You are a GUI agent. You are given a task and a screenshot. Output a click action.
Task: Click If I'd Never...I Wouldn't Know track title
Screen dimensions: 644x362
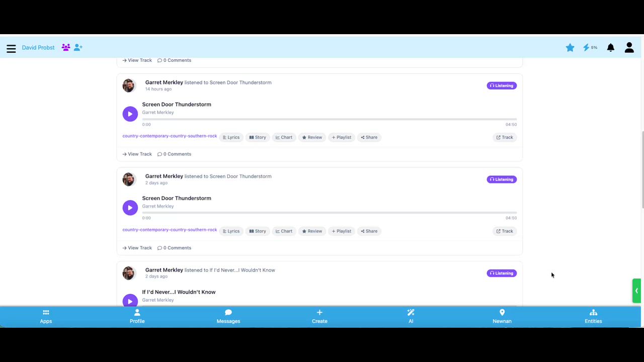tap(179, 292)
